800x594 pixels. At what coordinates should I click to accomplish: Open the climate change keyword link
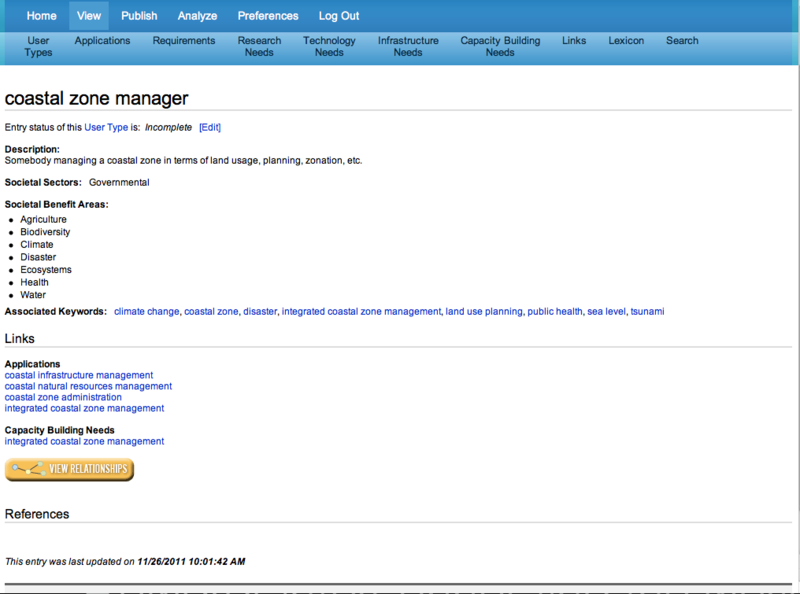146,312
